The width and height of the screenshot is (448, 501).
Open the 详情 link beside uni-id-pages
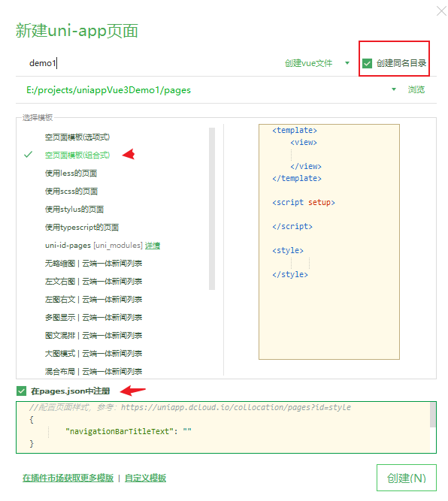coord(153,246)
